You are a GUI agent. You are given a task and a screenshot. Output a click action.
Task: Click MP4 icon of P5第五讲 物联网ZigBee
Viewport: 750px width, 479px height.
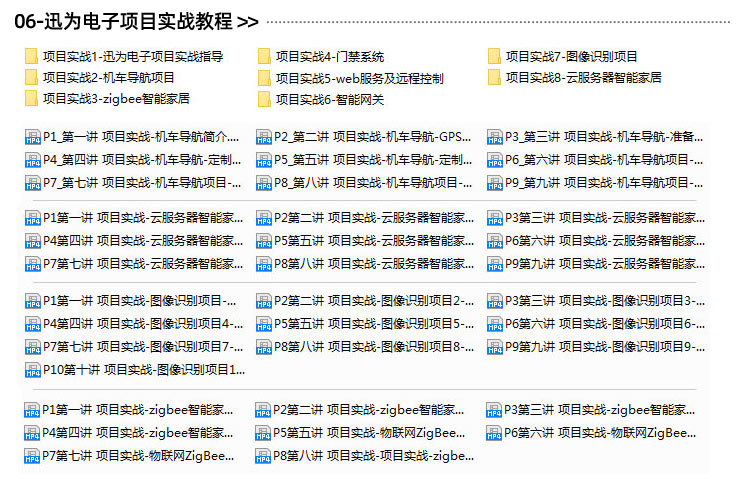(x=263, y=433)
